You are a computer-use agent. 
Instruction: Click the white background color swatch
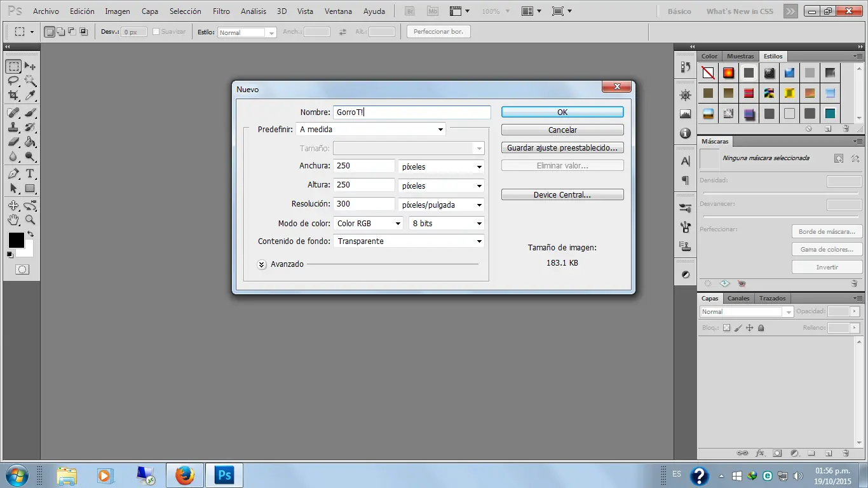(x=28, y=252)
